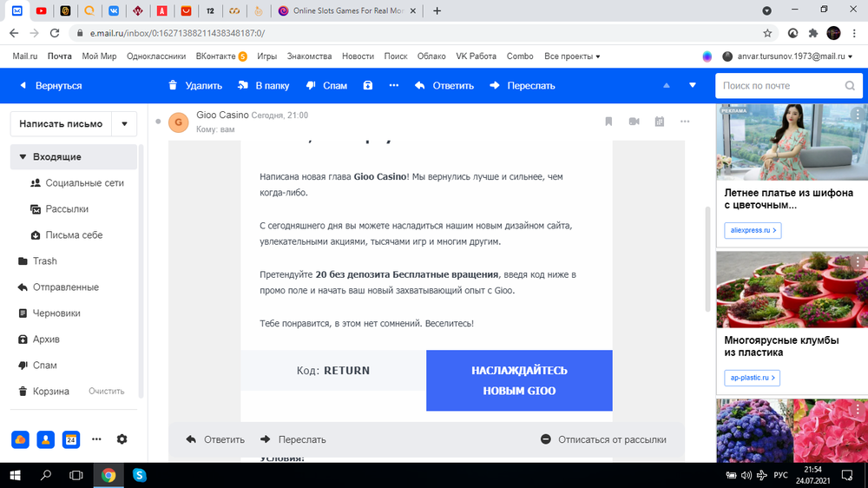Open Письма себе folder
The height and width of the screenshot is (488, 868).
point(67,234)
